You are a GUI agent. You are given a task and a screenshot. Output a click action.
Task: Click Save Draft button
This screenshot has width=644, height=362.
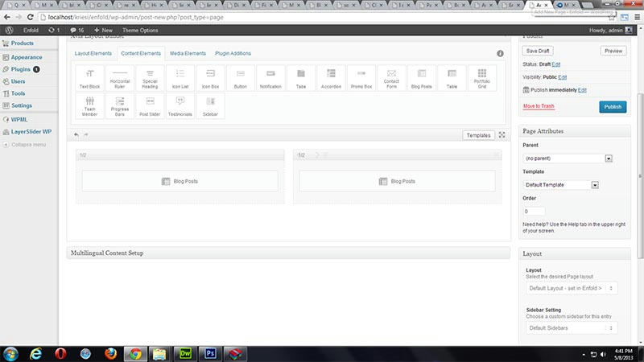(538, 51)
